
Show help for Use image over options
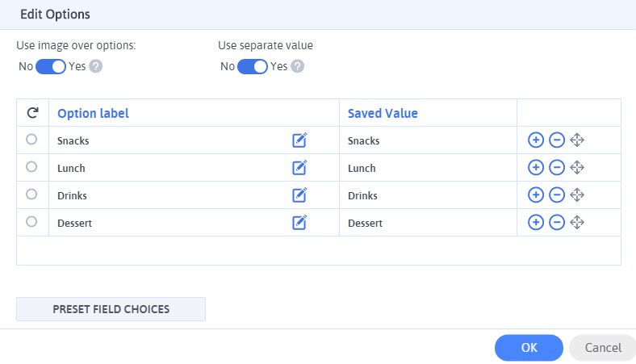pos(96,66)
